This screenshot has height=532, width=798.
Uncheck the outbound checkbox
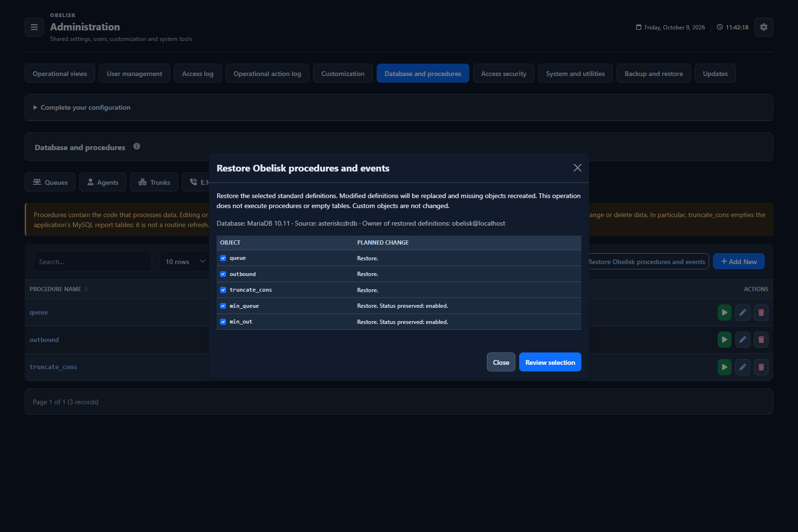click(223, 274)
